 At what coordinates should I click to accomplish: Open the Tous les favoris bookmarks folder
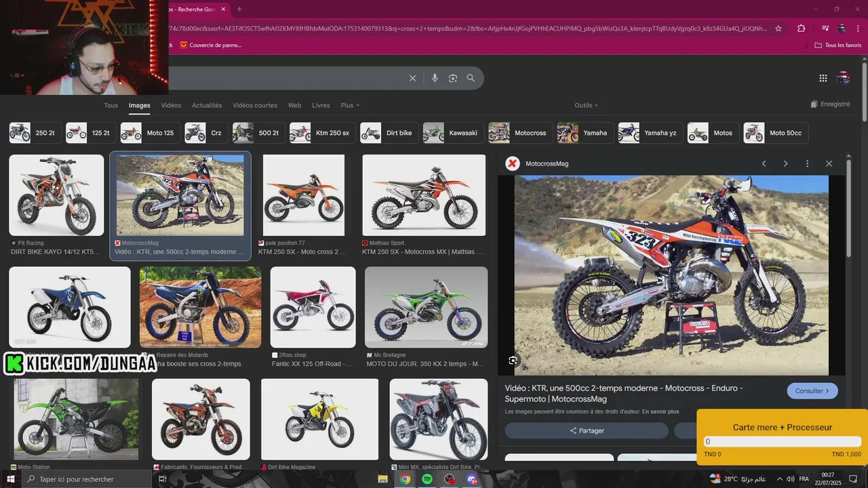(837, 45)
